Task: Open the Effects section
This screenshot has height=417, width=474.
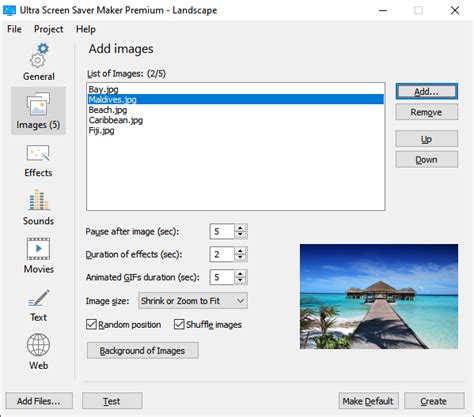Action: pyautogui.click(x=38, y=160)
